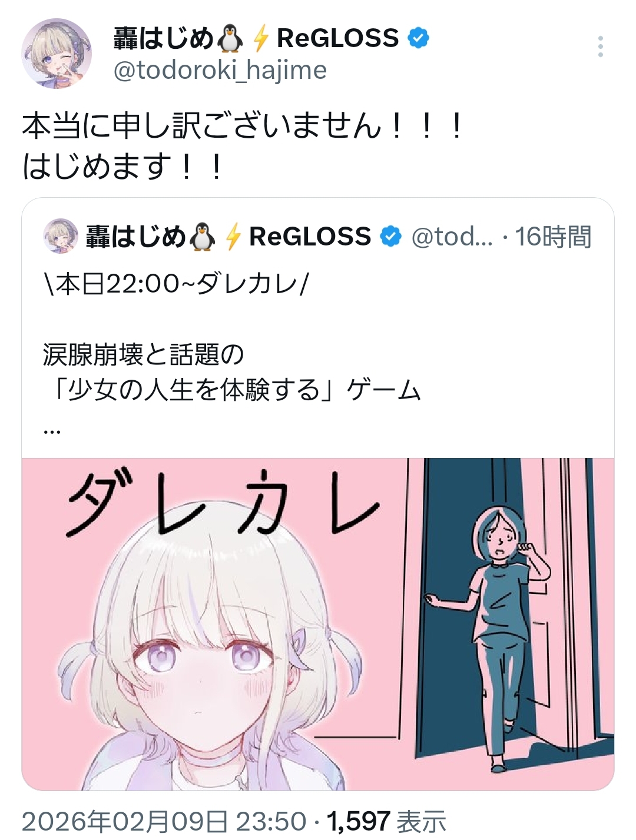Viewport: 636px width, 840px height.
Task: Click the main tweet text はじめます！！
Action: point(122,167)
